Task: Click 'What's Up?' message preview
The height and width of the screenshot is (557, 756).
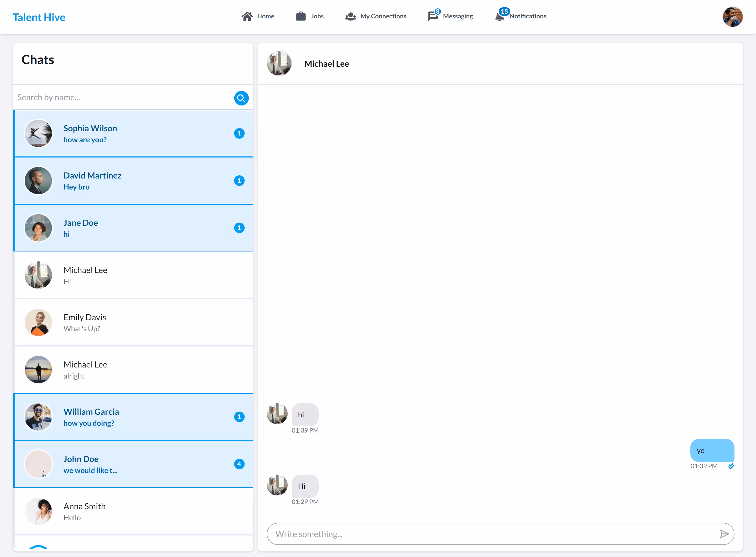Action: pos(82,328)
